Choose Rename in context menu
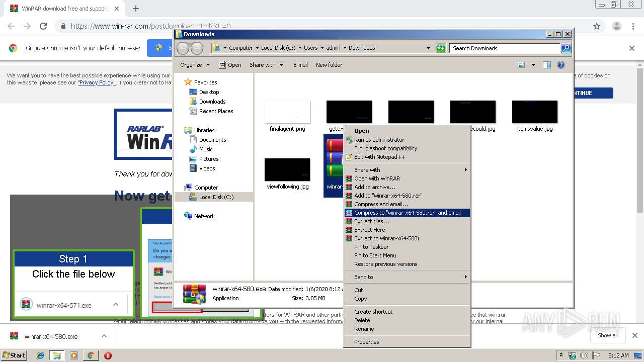Image resolution: width=644 pixels, height=362 pixels. 407,329
